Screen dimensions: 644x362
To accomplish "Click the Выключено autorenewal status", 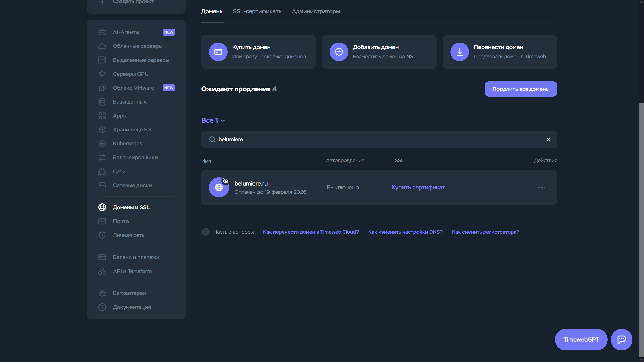I will click(342, 187).
